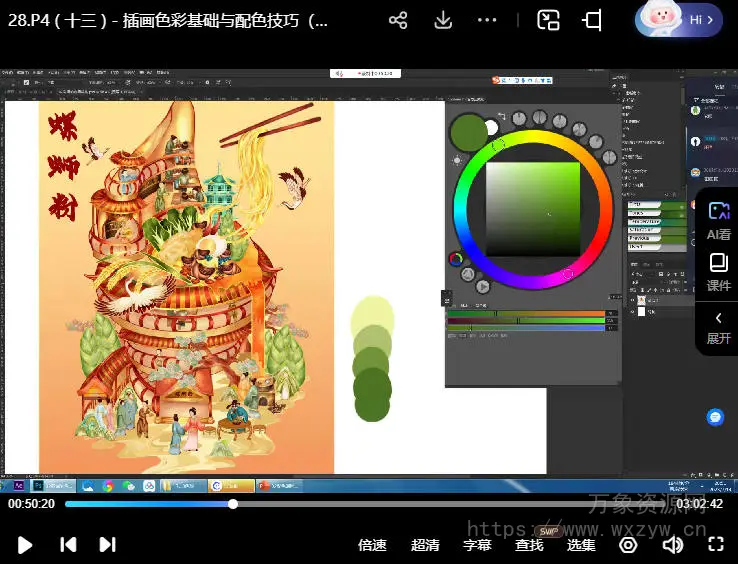The height and width of the screenshot is (564, 738).
Task: Play the video
Action: click(x=26, y=545)
